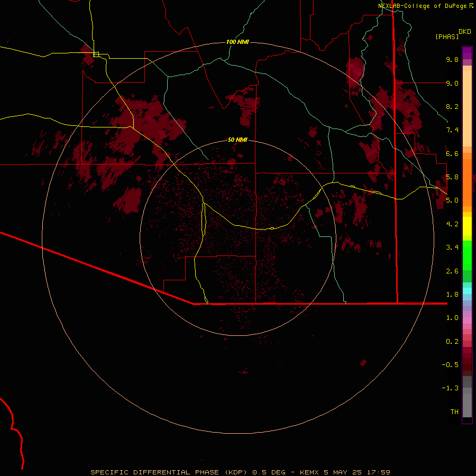Click the 9.8 value on the scale
476x476 pixels.
tap(452, 59)
